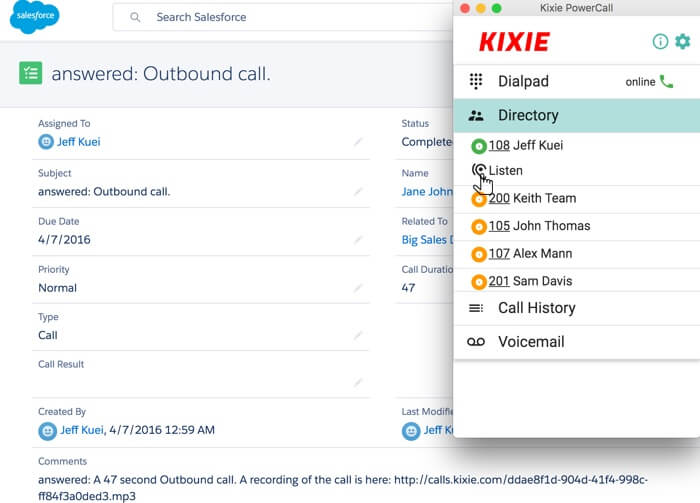Screen dimensions: 700x503
Task: Click green status icon for Jeff Kuei
Action: (x=479, y=146)
